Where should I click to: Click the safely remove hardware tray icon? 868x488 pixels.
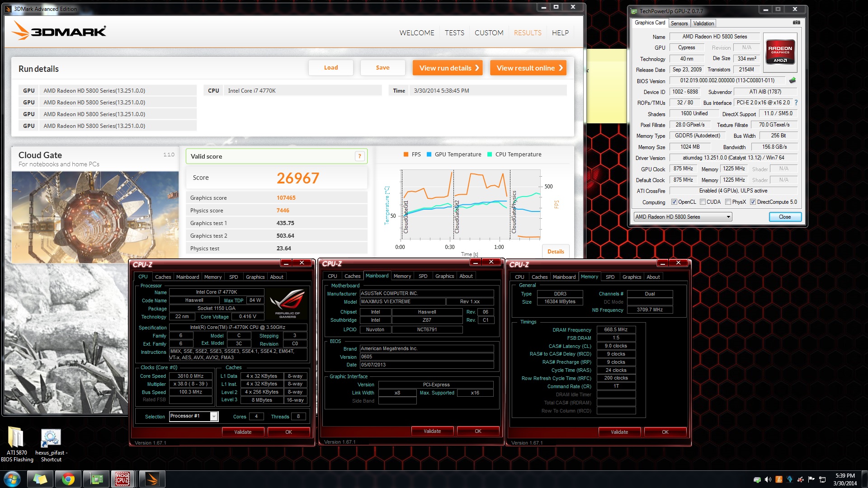coord(757,479)
